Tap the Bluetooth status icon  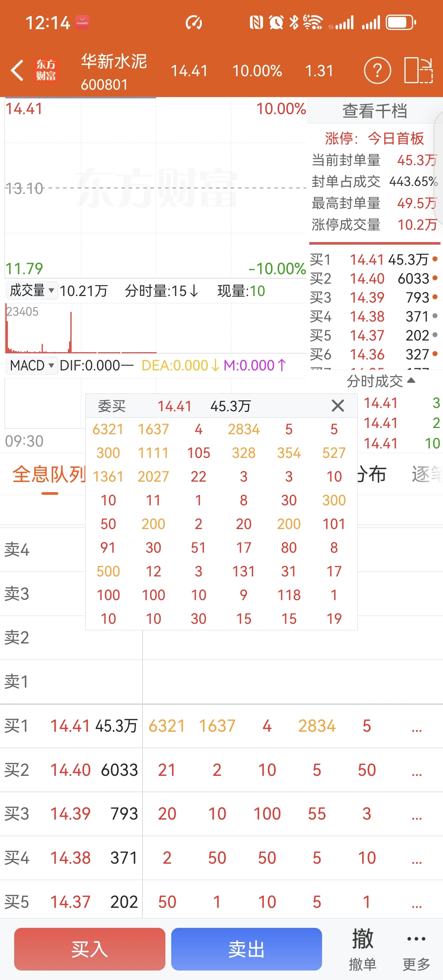pyautogui.click(x=294, y=23)
